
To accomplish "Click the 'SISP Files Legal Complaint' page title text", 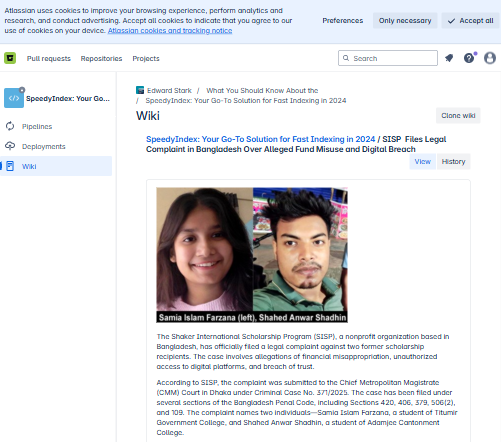I will pyautogui.click(x=296, y=144).
